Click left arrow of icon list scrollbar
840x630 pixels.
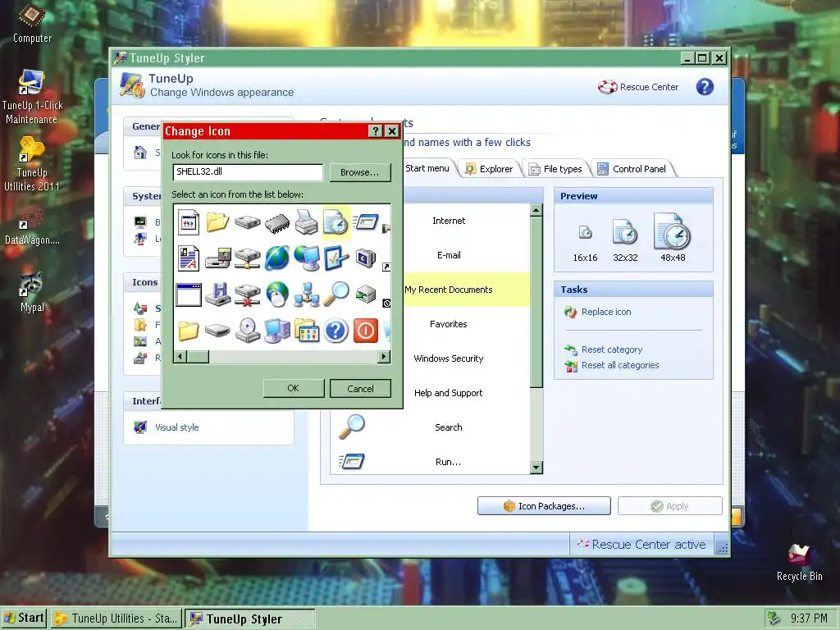pos(180,356)
